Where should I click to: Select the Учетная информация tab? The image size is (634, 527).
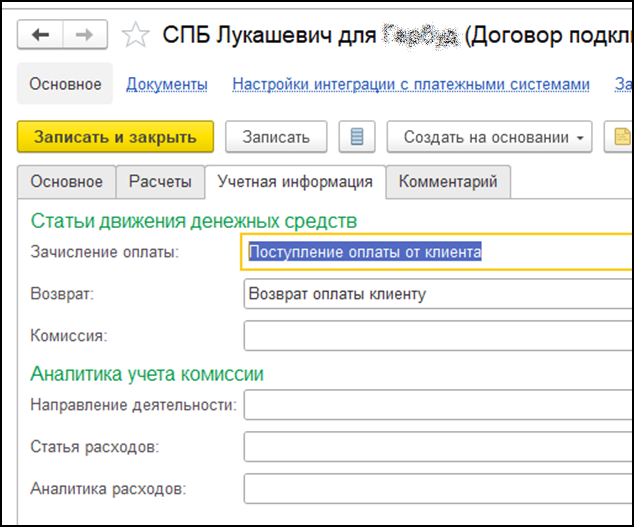295,182
